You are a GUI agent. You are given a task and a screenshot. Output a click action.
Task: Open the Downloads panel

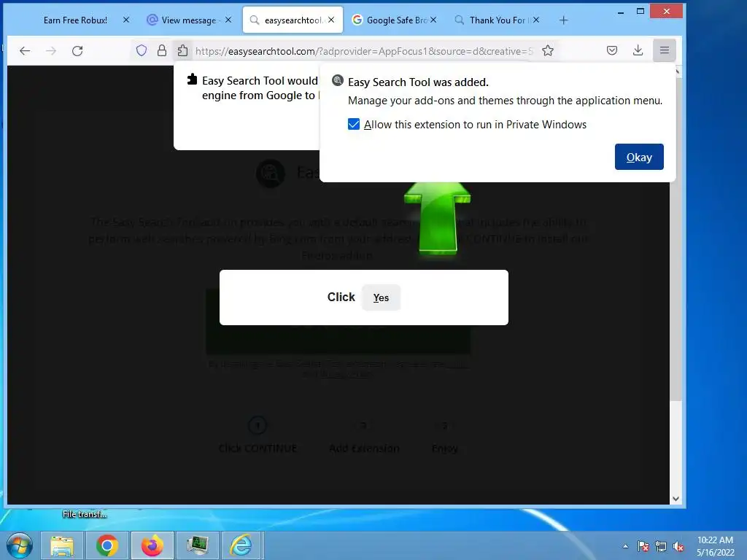coord(638,50)
